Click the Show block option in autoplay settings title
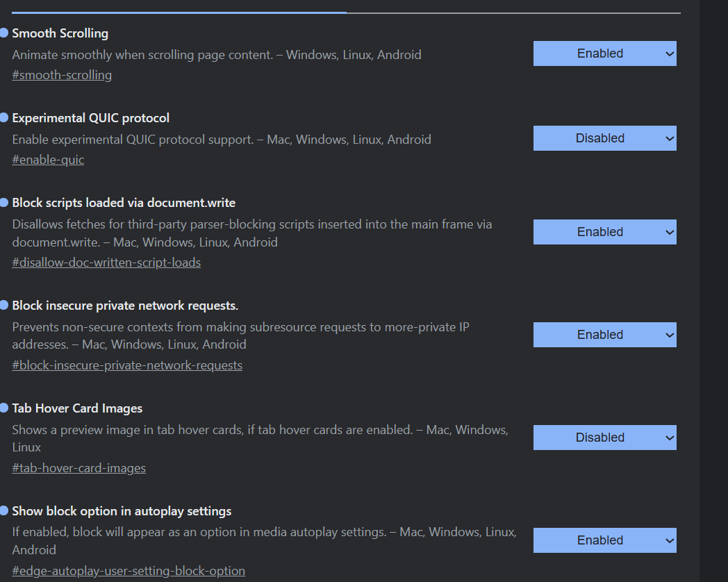 point(122,511)
